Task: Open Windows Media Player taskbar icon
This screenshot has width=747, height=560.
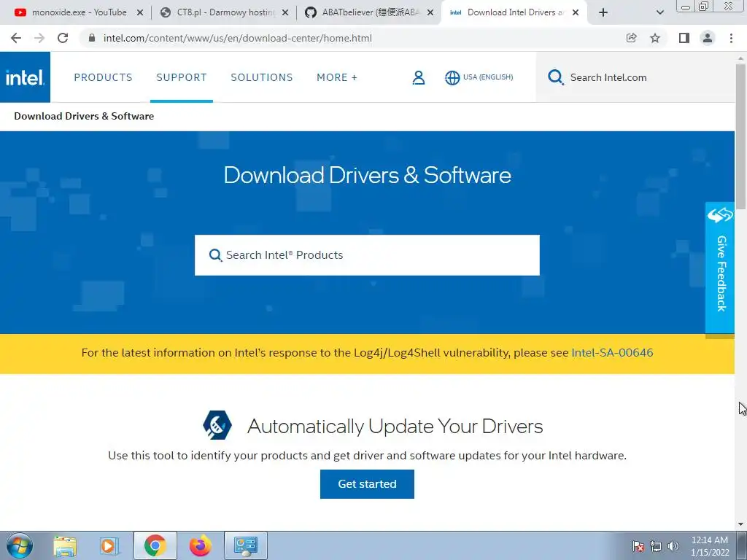Action: click(x=109, y=545)
